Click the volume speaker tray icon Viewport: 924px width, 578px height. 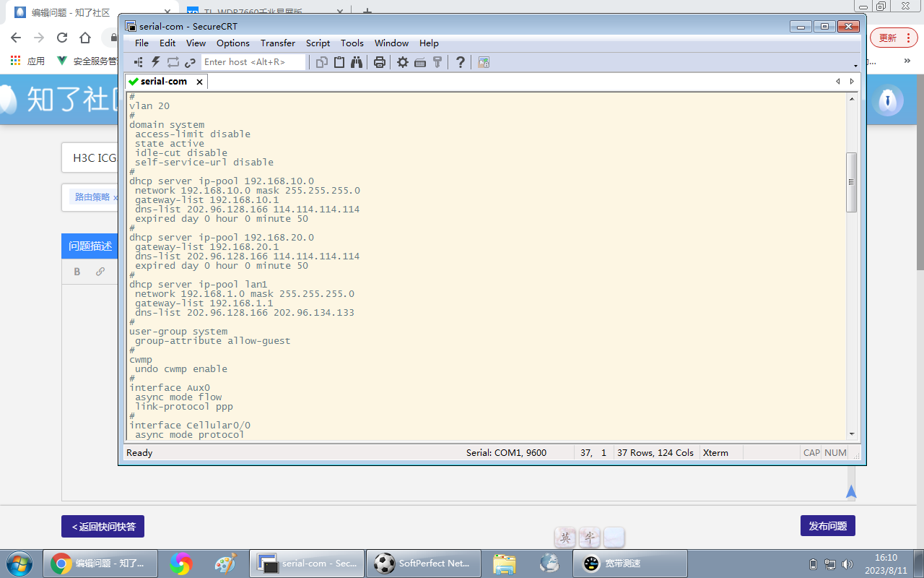847,564
